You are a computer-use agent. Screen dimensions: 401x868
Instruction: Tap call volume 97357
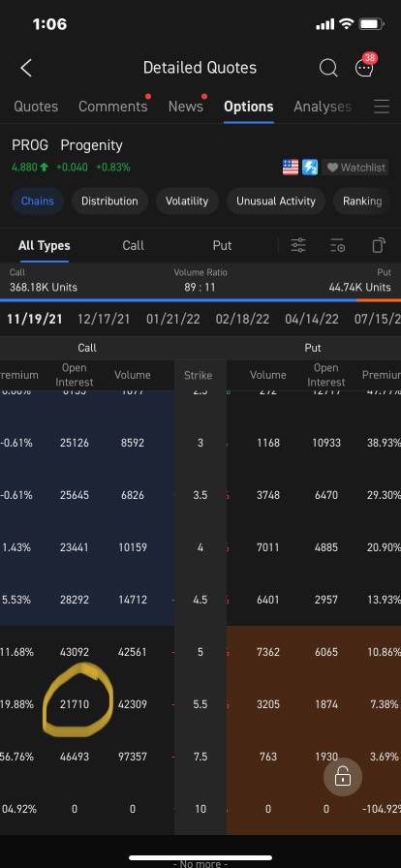point(133,757)
